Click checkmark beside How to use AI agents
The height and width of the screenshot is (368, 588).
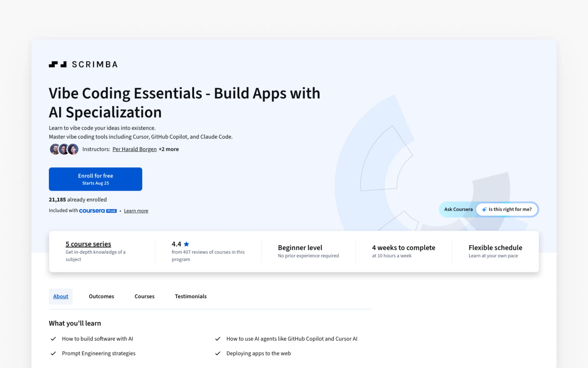218,339
